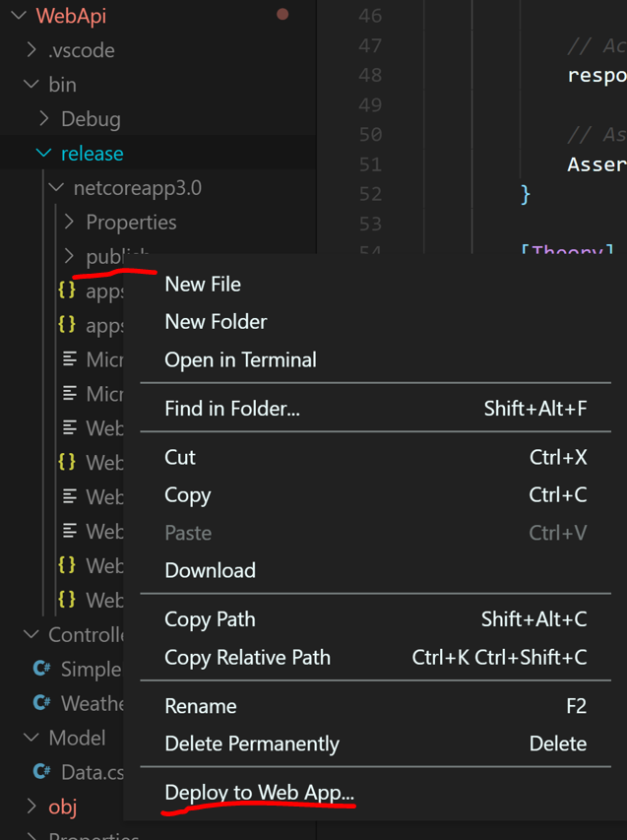The height and width of the screenshot is (840, 627).
Task: Click the C# icon beside Data.cs
Action: [40, 772]
